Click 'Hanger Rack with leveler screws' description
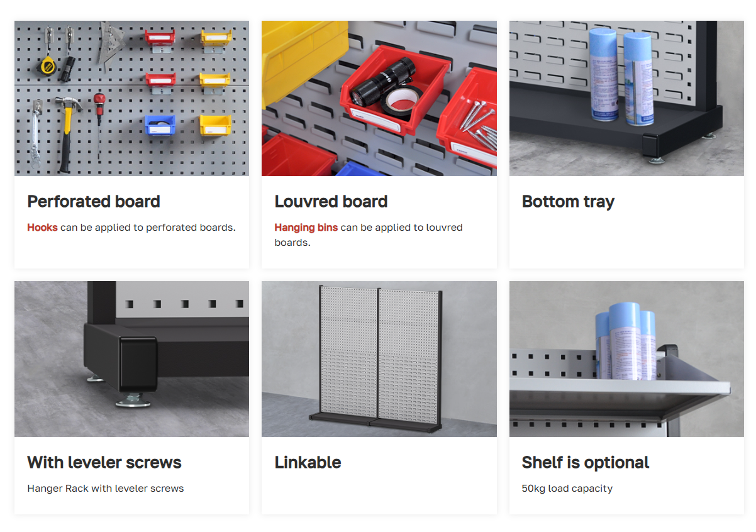Screen dimensions: 756x532 (x=106, y=489)
